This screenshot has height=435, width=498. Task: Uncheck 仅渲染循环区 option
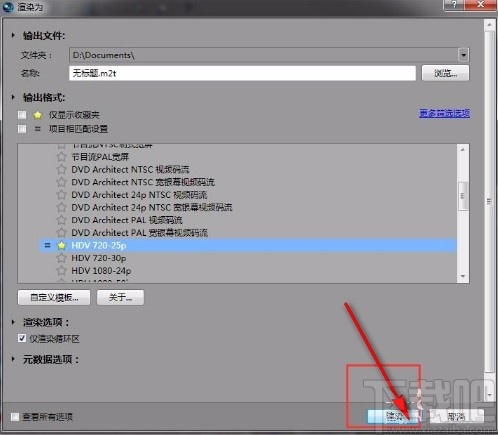click(x=22, y=338)
